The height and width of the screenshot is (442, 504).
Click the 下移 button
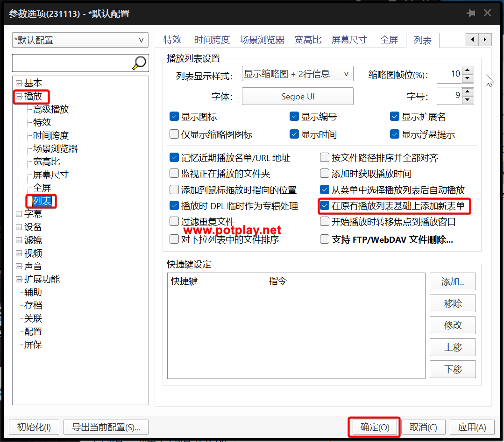pos(453,369)
